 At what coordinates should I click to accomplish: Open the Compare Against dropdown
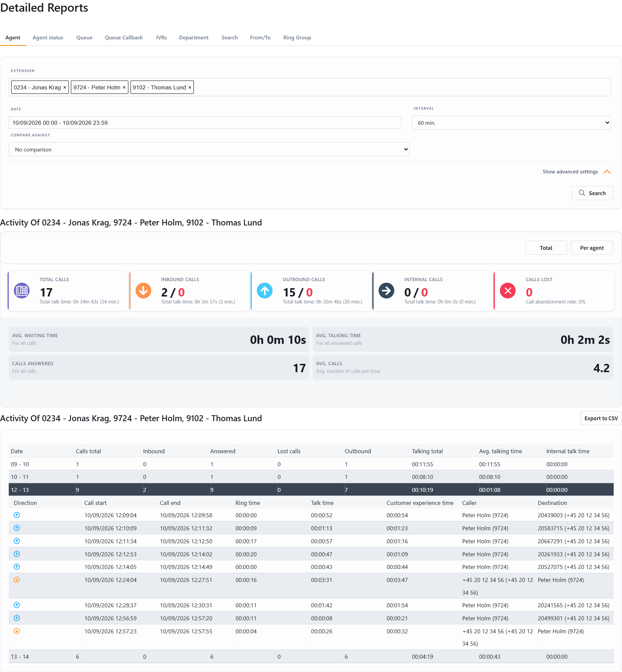[x=209, y=149]
